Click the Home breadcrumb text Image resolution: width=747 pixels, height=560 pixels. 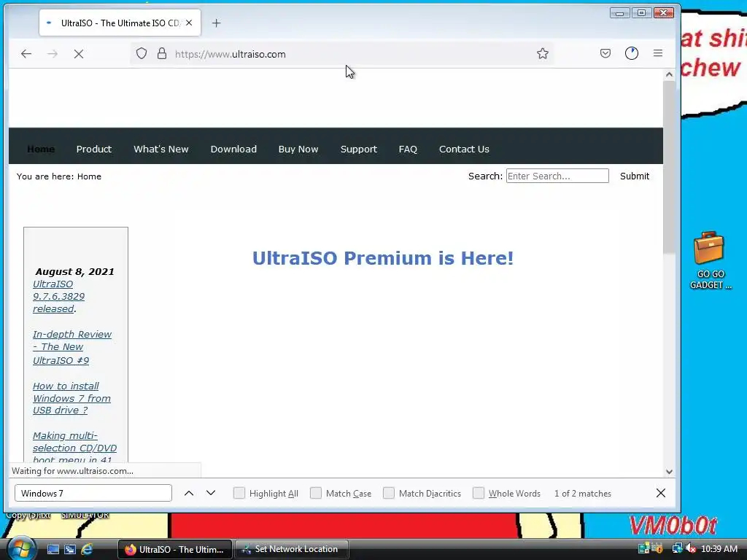point(89,176)
